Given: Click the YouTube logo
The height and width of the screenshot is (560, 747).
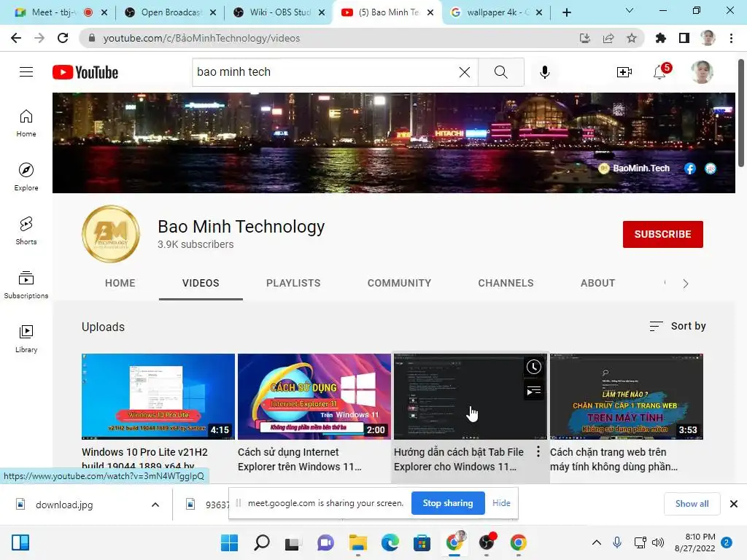Looking at the screenshot, I should (x=85, y=72).
